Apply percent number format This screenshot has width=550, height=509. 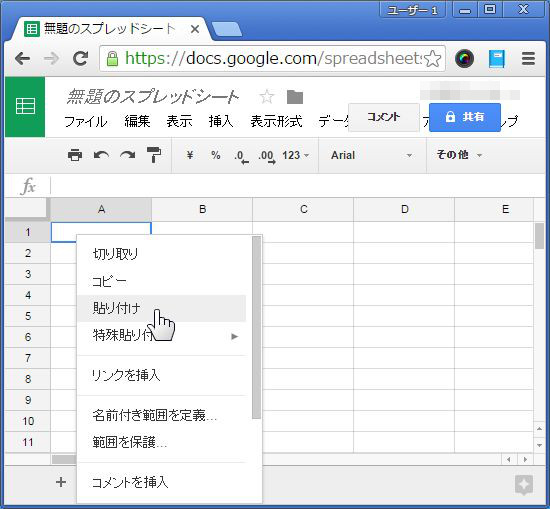[216, 155]
